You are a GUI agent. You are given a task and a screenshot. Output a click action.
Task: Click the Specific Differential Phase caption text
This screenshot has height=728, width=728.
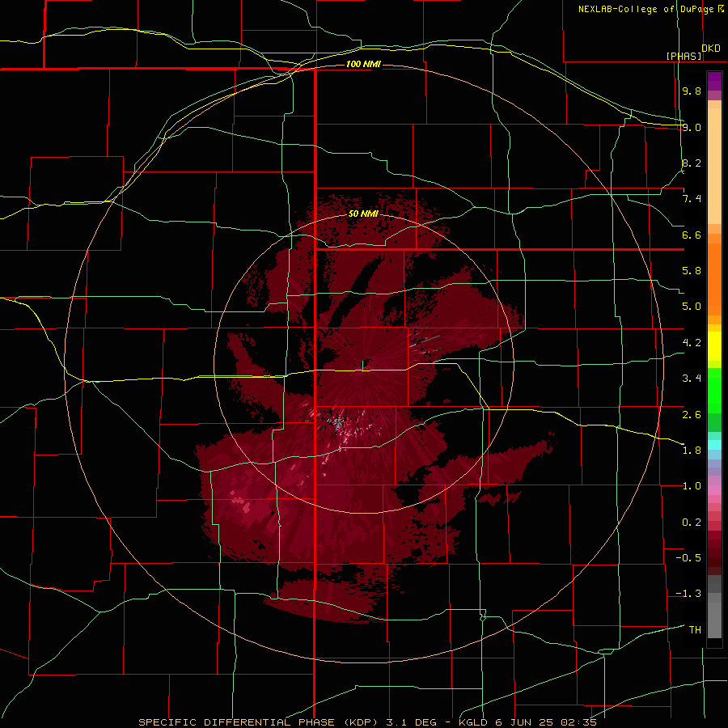368,722
